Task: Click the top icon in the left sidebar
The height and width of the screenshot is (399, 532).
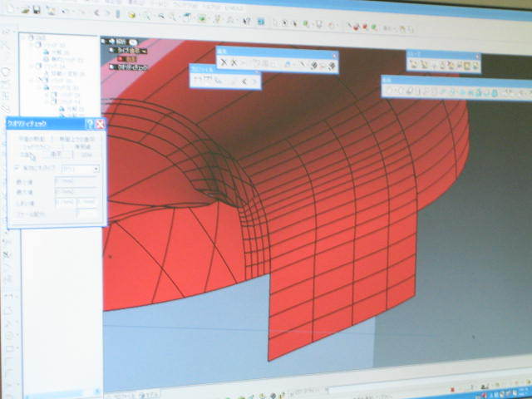Action: 6,31
